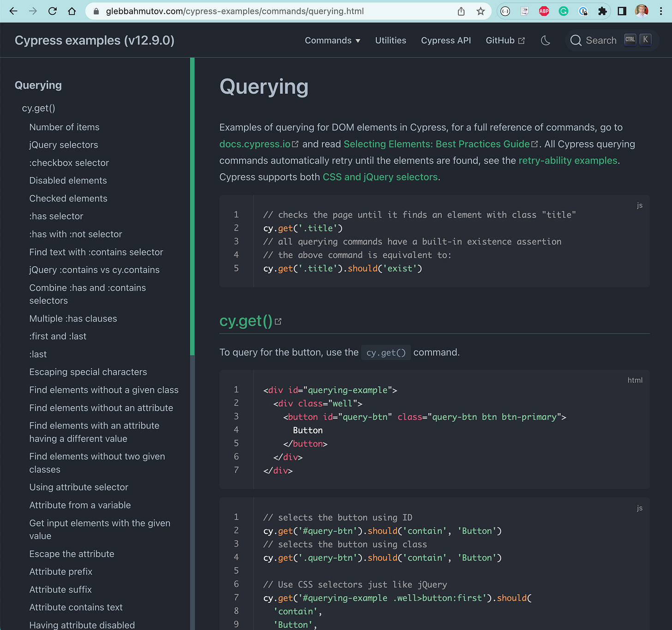Open the GitHub external link
This screenshot has height=630, width=672.
click(505, 41)
